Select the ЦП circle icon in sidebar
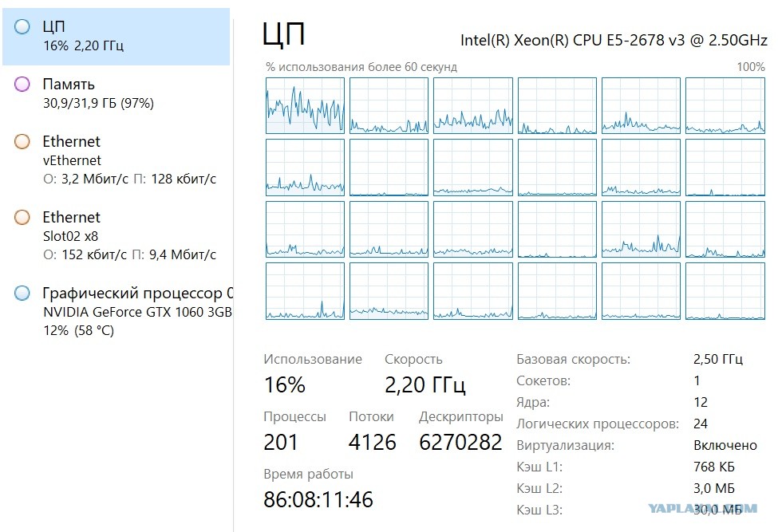This screenshot has width=778, height=532. 22,26
